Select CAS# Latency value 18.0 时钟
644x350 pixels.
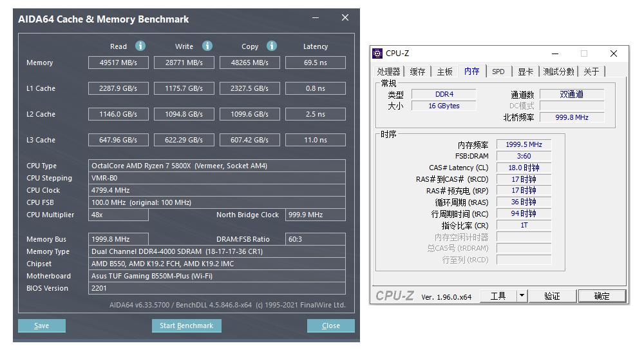pyautogui.click(x=524, y=168)
